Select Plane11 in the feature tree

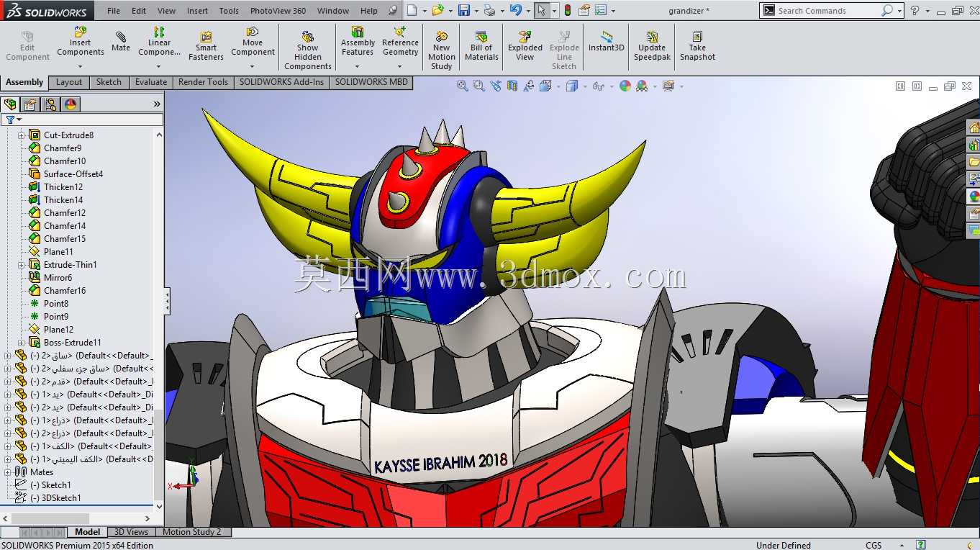pyautogui.click(x=58, y=252)
